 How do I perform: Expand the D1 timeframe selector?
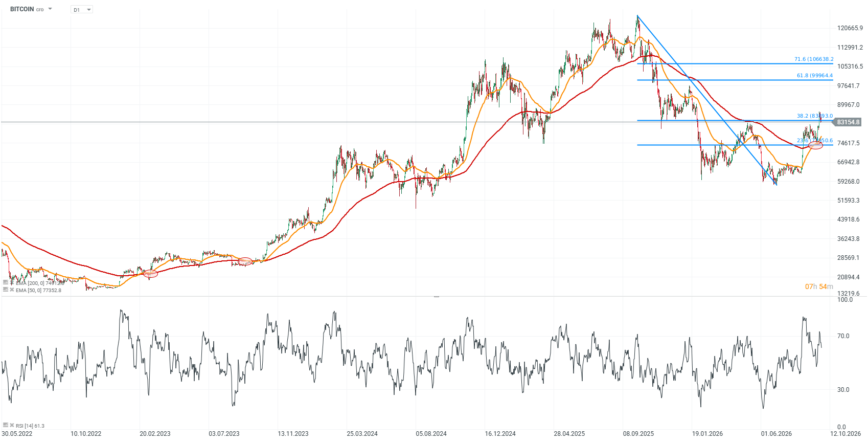point(82,10)
